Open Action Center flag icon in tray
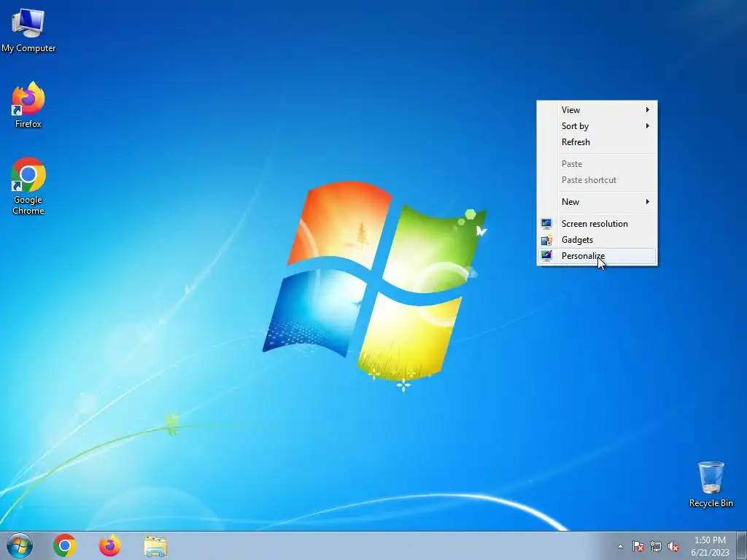The height and width of the screenshot is (560, 747). tap(638, 546)
